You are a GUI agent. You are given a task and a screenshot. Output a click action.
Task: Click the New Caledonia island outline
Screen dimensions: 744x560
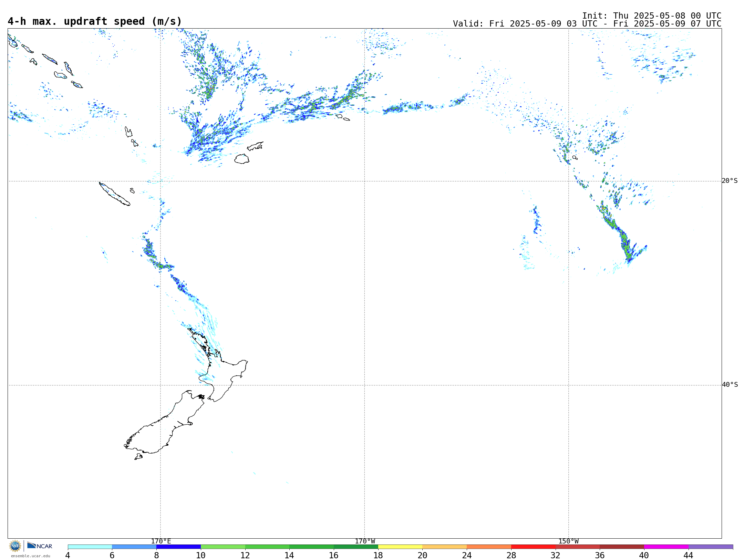click(114, 194)
